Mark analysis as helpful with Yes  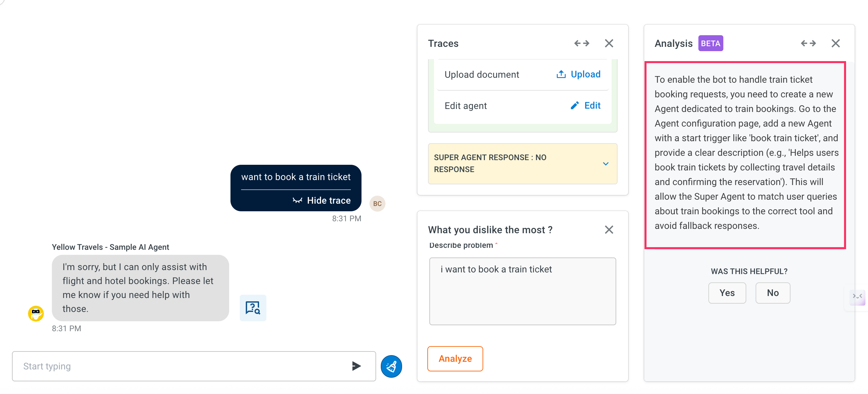click(x=727, y=293)
